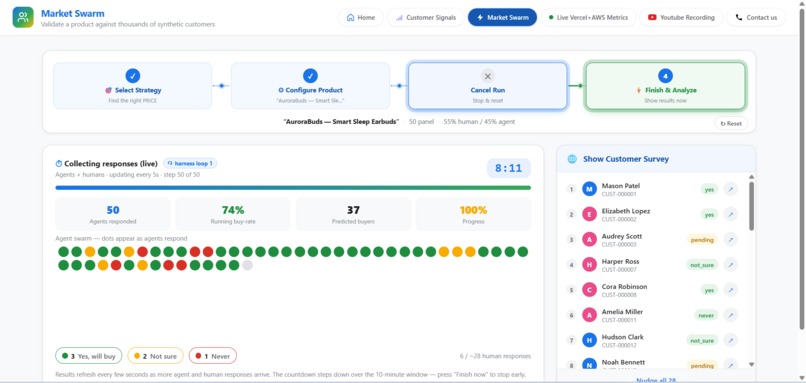Click the Configure Product step card
This screenshot has height=383, width=806.
tap(310, 86)
